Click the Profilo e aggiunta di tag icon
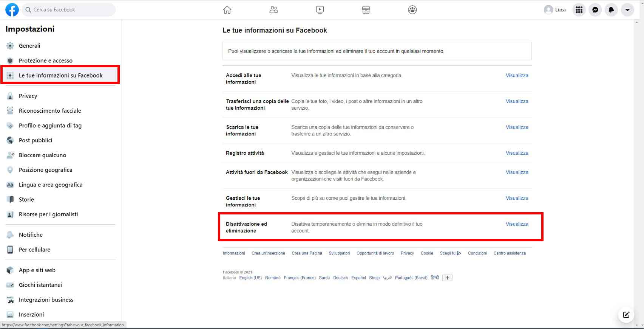Image resolution: width=644 pixels, height=329 pixels. [10, 126]
